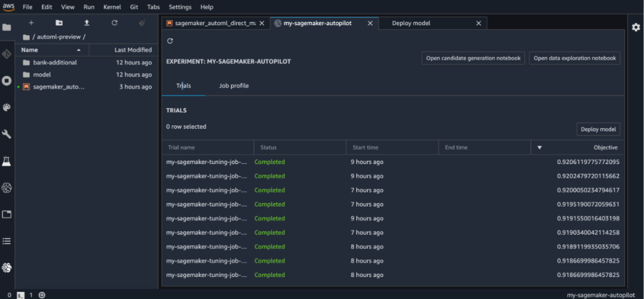Open the command palette icon in sidebar
This screenshot has width=644, height=299.
coord(7,107)
